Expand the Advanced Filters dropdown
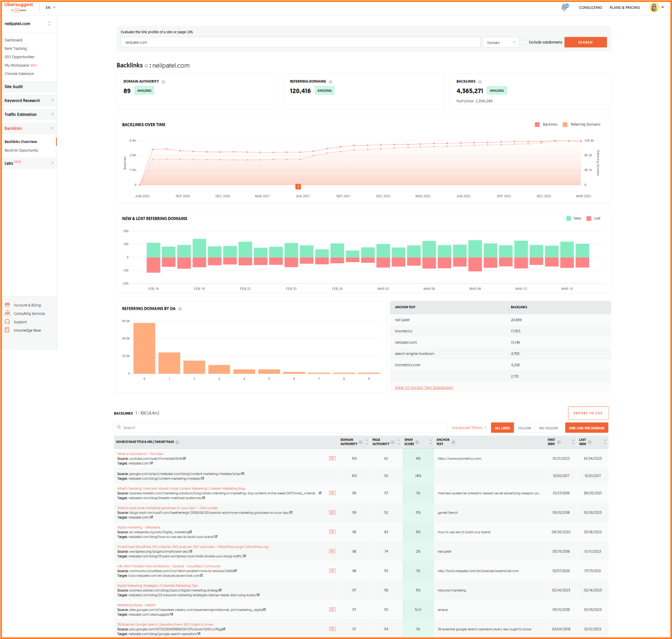Image resolution: width=672 pixels, height=639 pixels. pyautogui.click(x=469, y=428)
